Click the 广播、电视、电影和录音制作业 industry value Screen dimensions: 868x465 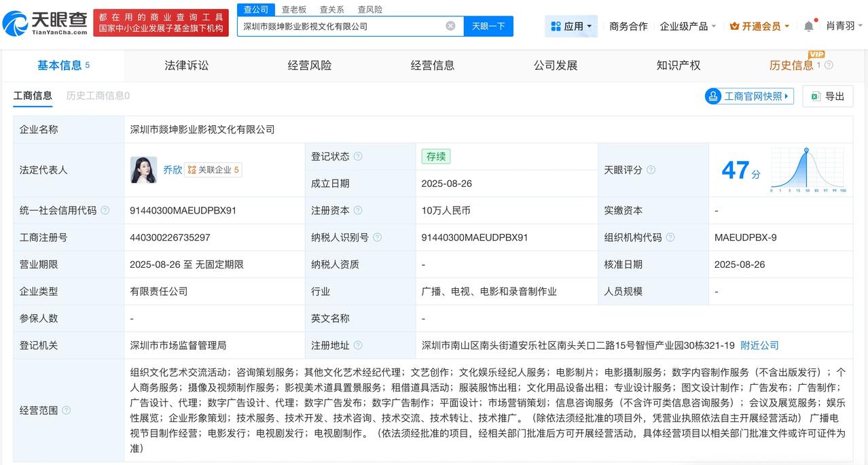coord(489,292)
